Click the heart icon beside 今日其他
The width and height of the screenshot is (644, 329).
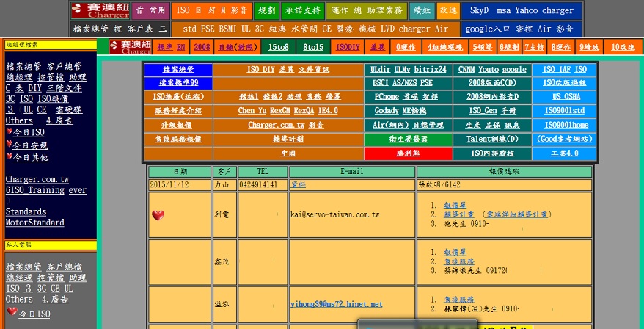9,156
